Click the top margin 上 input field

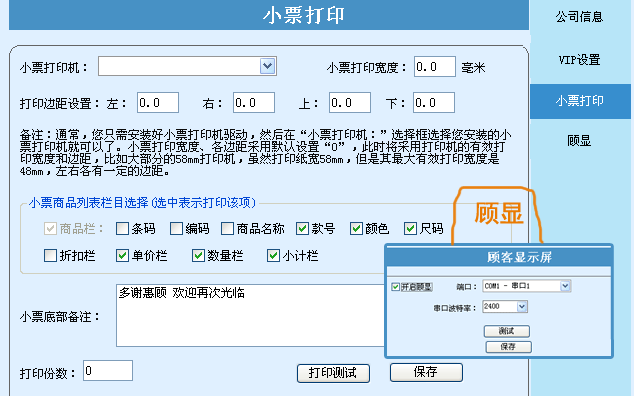pos(350,103)
